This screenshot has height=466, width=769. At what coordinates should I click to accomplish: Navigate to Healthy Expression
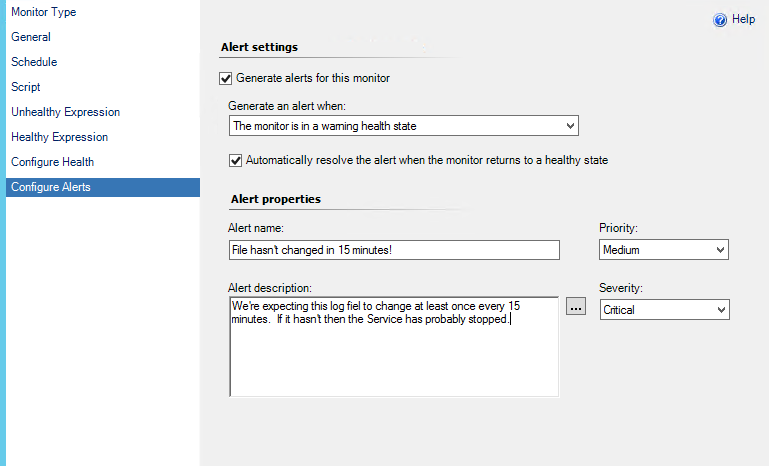[x=59, y=137]
